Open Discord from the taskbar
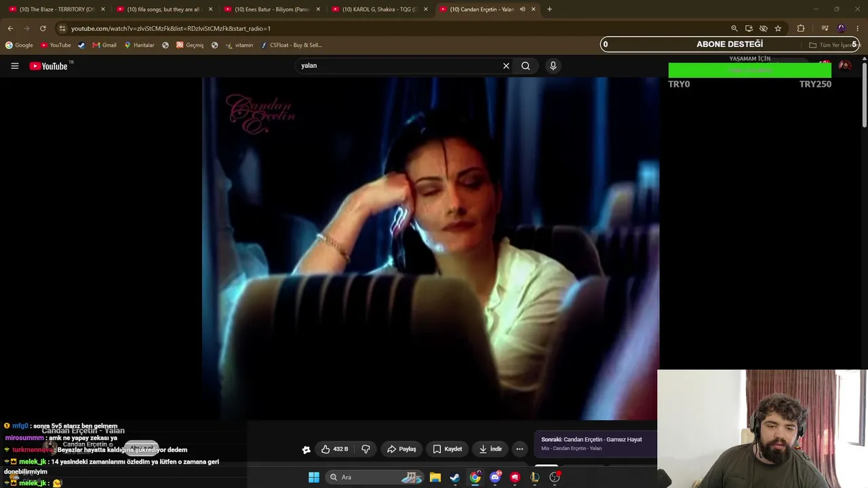Viewport: 868px width, 488px height. click(495, 477)
